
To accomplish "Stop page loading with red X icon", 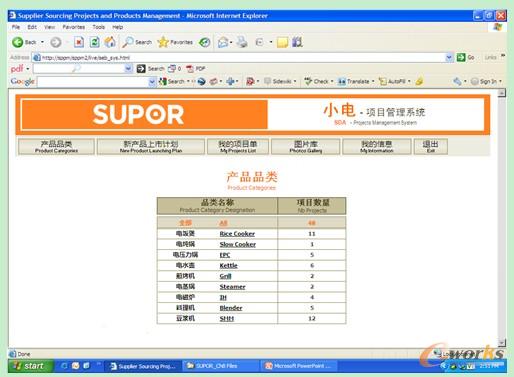I will coord(79,42).
